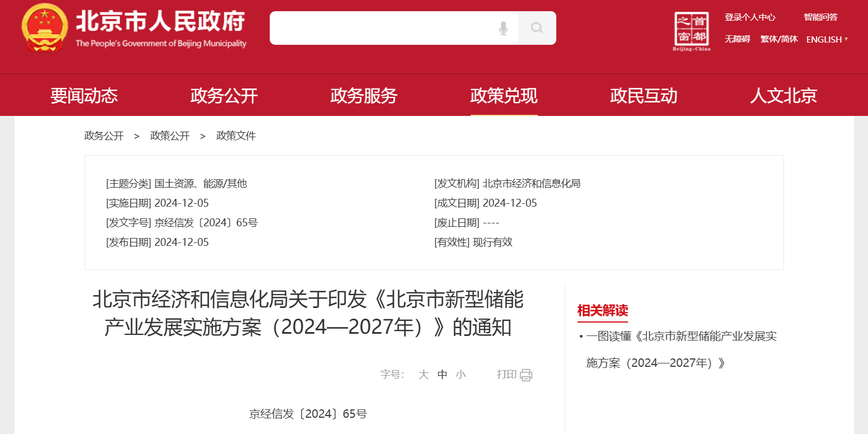
Task: Open the 智能问答 smart Q&A link
Action: (820, 17)
